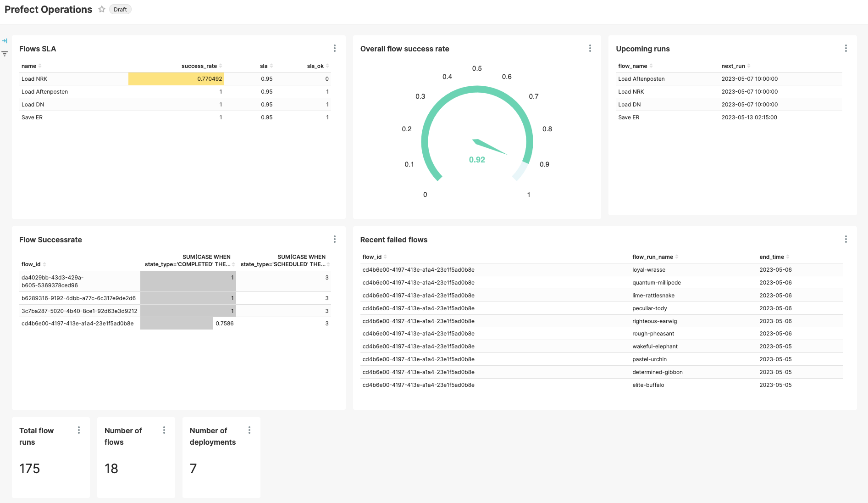
Task: Click the 175 total flow runs number
Action: point(30,469)
